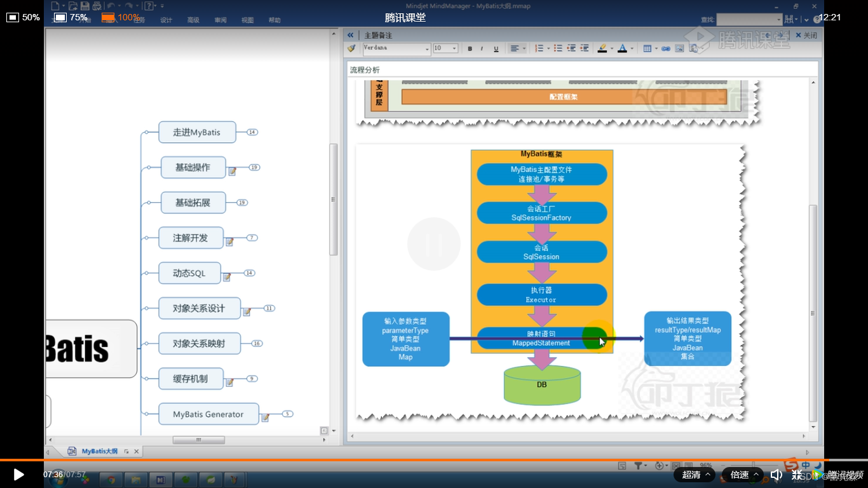This screenshot has width=868, height=488.
Task: Select the 注解开发 topic
Action: pyautogui.click(x=191, y=238)
